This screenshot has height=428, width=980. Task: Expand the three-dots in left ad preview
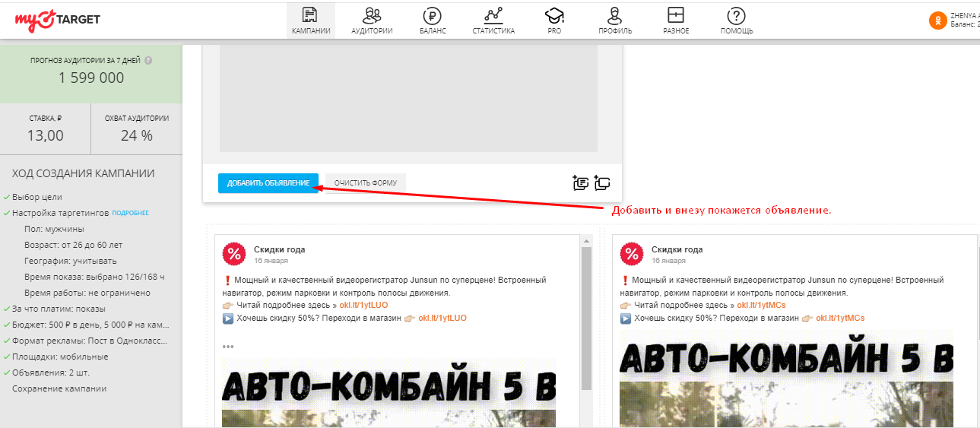(228, 347)
